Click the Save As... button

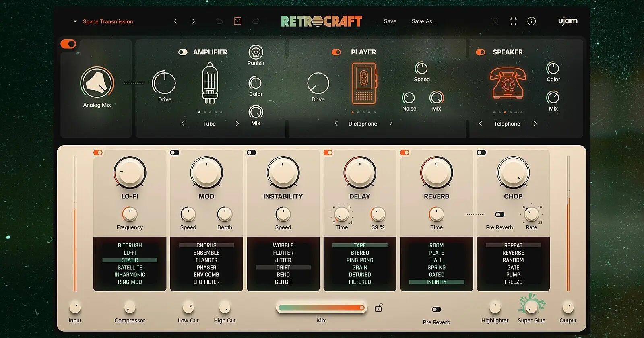point(424,21)
